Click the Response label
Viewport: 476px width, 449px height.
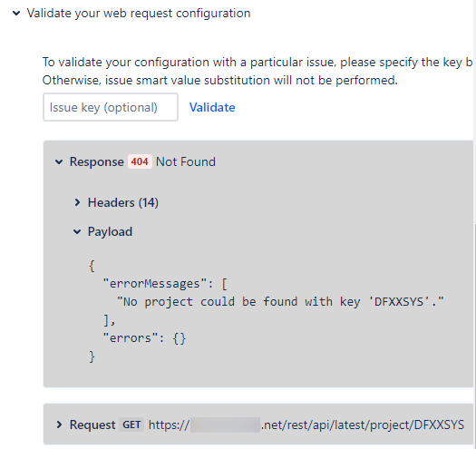point(96,161)
